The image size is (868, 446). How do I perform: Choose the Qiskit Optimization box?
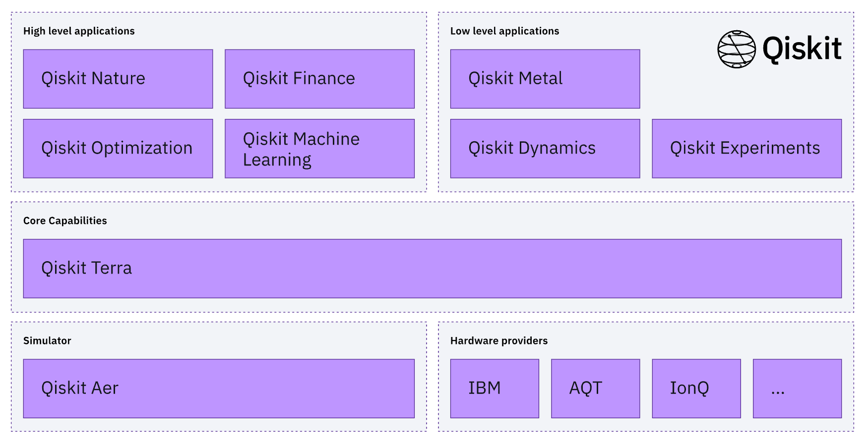[x=118, y=149]
